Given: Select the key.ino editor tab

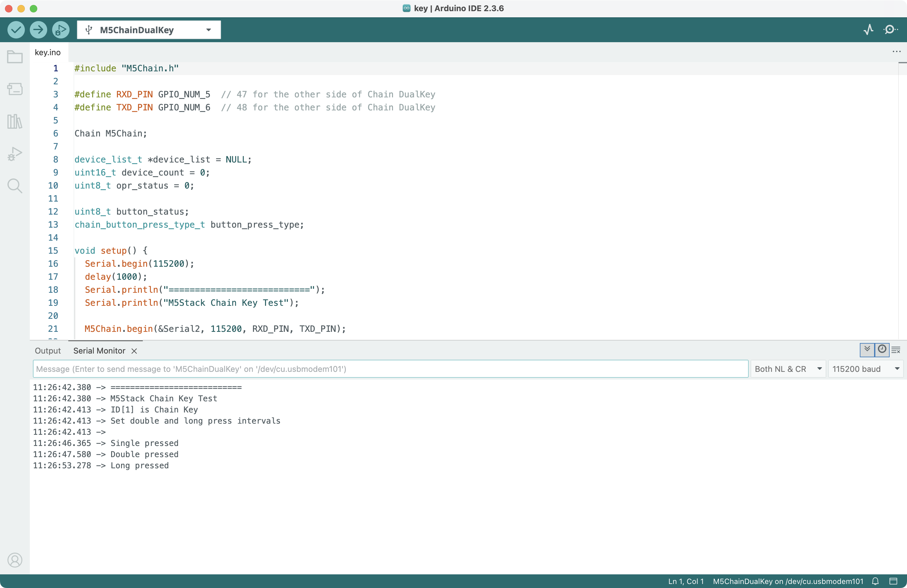Looking at the screenshot, I should pos(47,52).
